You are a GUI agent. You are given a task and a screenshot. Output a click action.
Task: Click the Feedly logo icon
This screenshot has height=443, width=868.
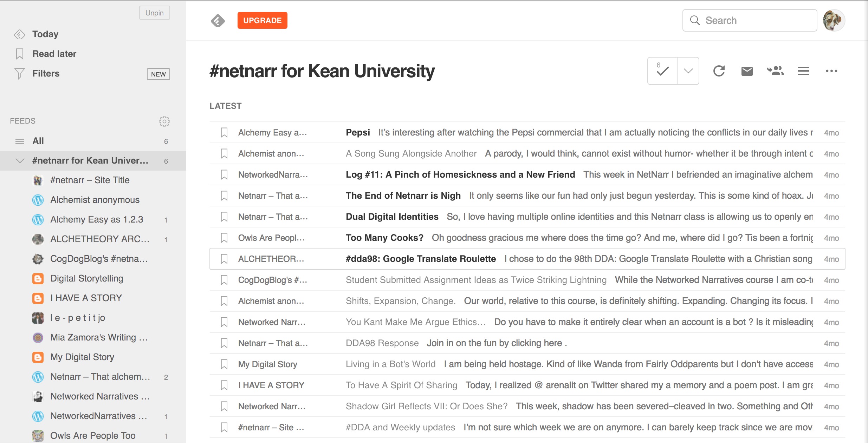point(218,21)
